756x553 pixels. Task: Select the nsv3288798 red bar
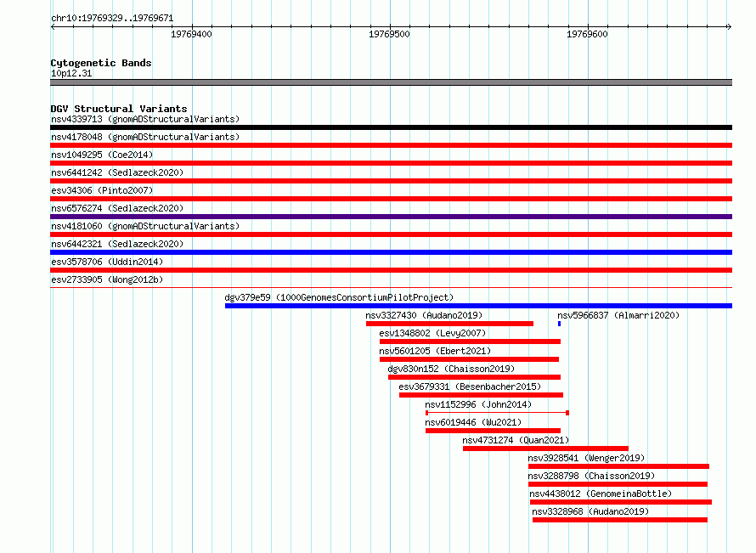pyautogui.click(x=618, y=484)
